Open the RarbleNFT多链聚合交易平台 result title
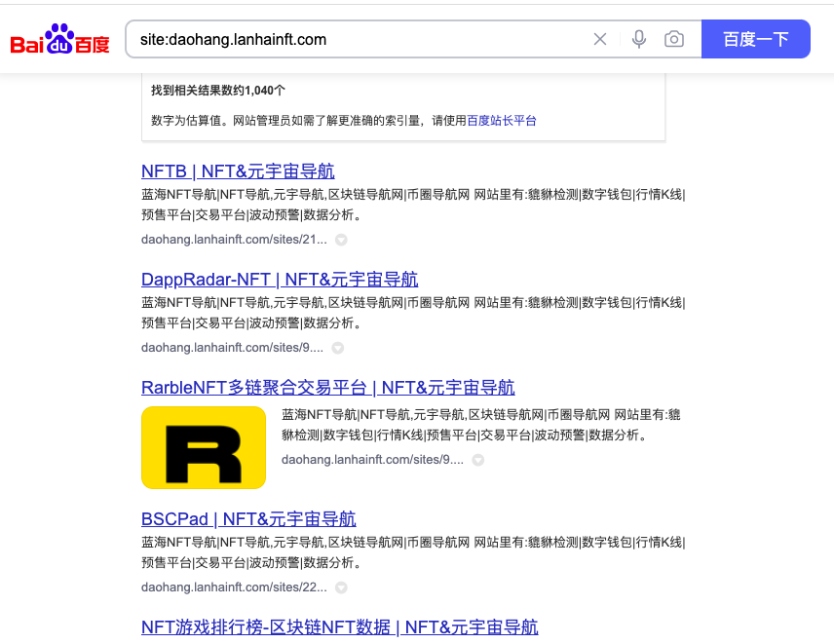Image resolution: width=834 pixels, height=644 pixels. [x=328, y=387]
